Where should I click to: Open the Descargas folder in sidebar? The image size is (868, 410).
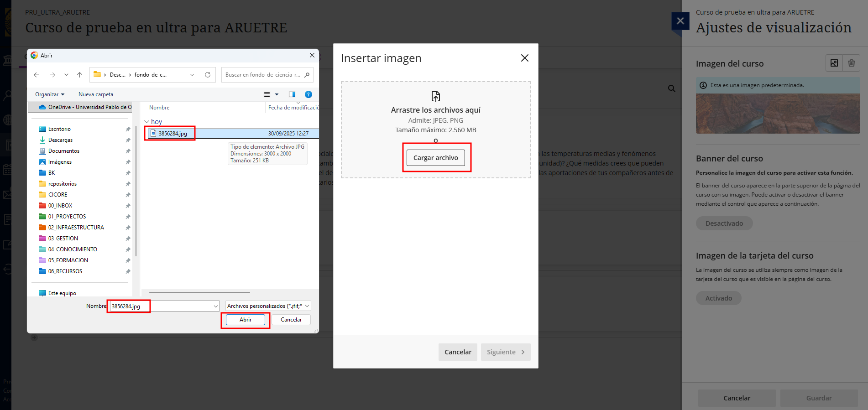click(60, 140)
